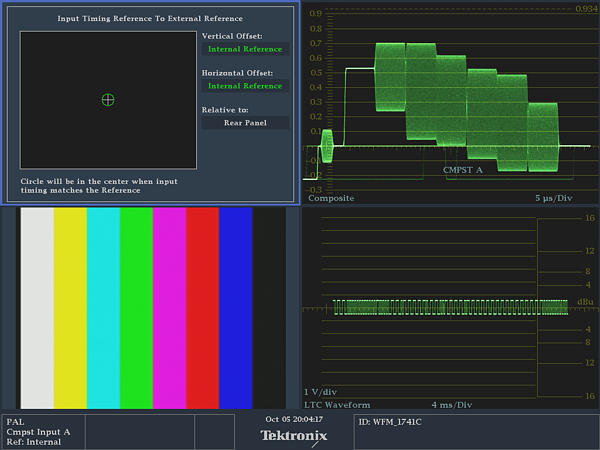
Task: Click the dBu audio level scale
Action: click(x=586, y=302)
